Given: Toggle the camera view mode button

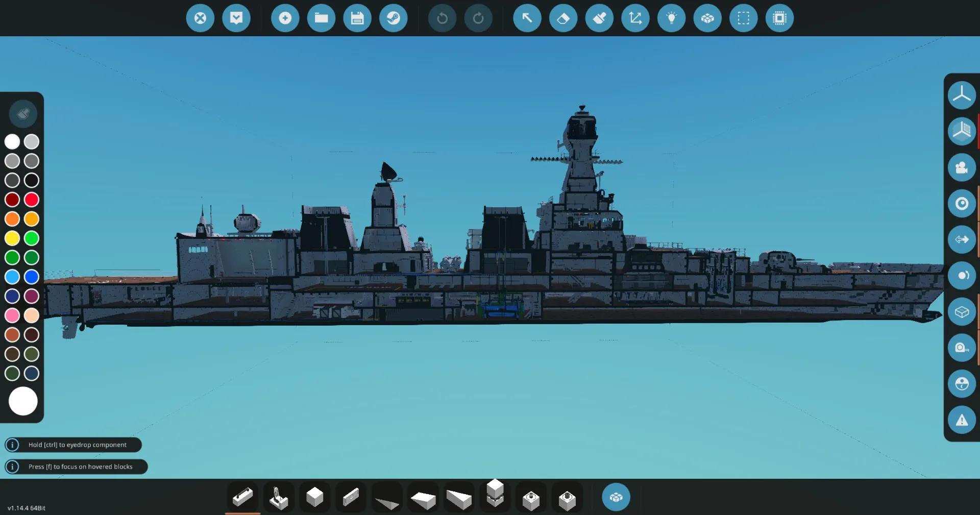Looking at the screenshot, I should coord(962,167).
